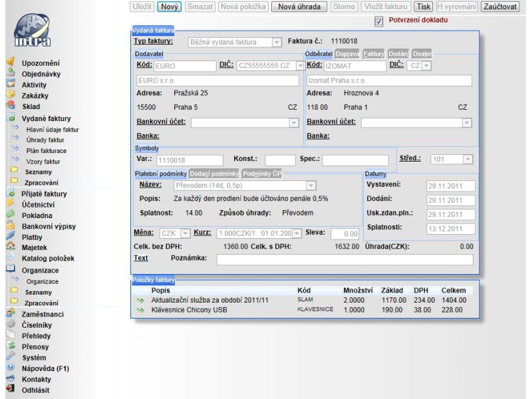The height and width of the screenshot is (399, 532).
Task: Click arrow icon for Klávesnice Chicony USB
Action: click(140, 310)
